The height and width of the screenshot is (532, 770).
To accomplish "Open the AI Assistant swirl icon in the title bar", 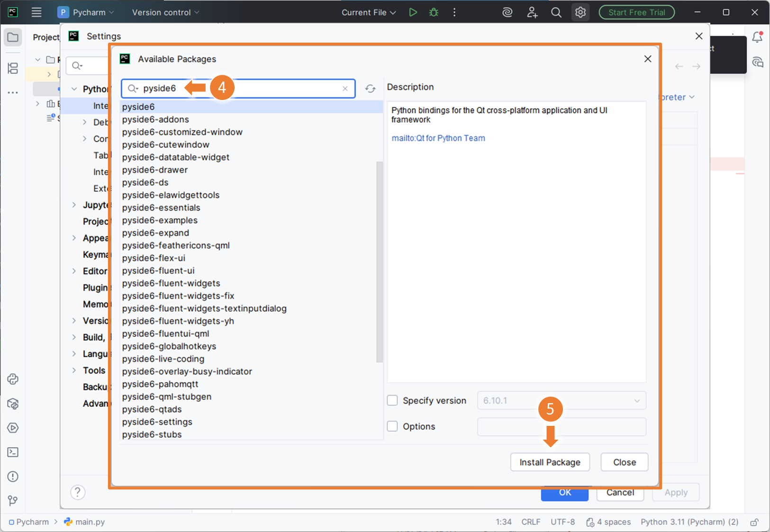I will (507, 12).
